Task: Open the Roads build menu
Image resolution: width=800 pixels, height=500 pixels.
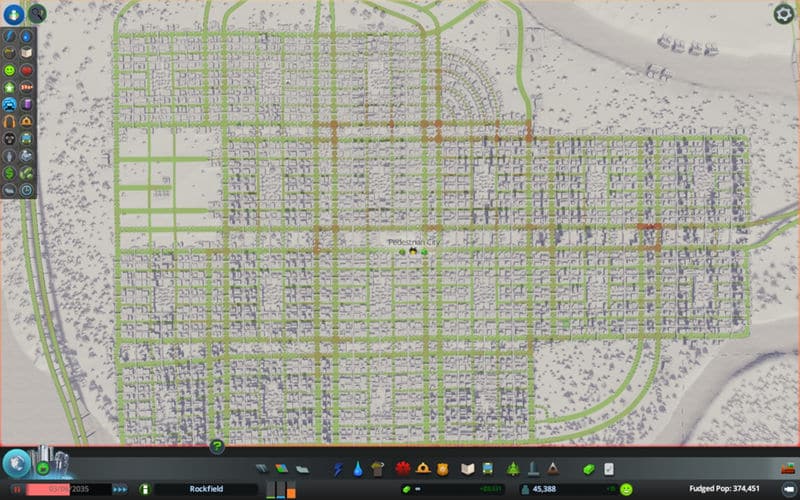Action: (x=262, y=468)
